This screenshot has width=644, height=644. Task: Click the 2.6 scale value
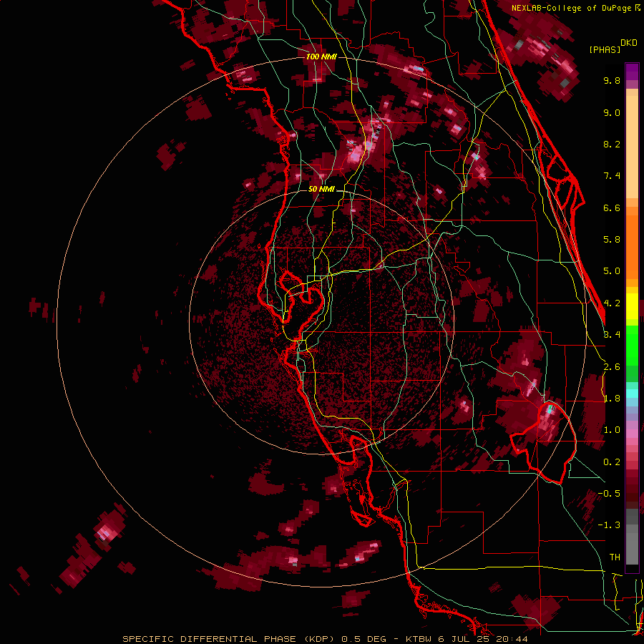[612, 367]
